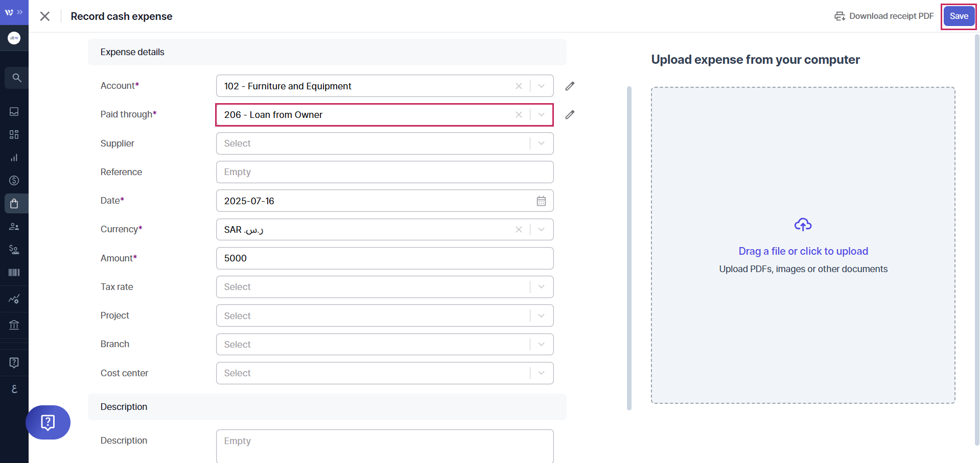
Task: Close the Record cash expense form
Action: [45, 16]
